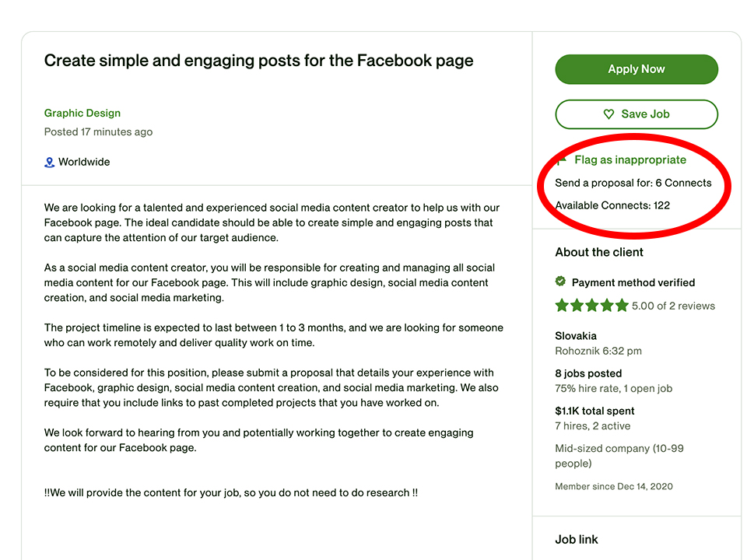Click the Save Job button
The width and height of the screenshot is (747, 560).
pos(637,114)
